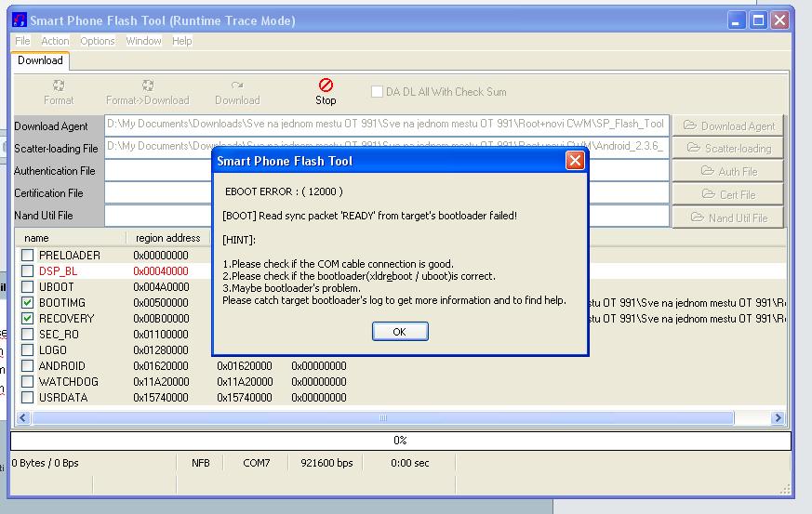Check the DSP_BL checkbox
The image size is (812, 514).
pyautogui.click(x=28, y=270)
